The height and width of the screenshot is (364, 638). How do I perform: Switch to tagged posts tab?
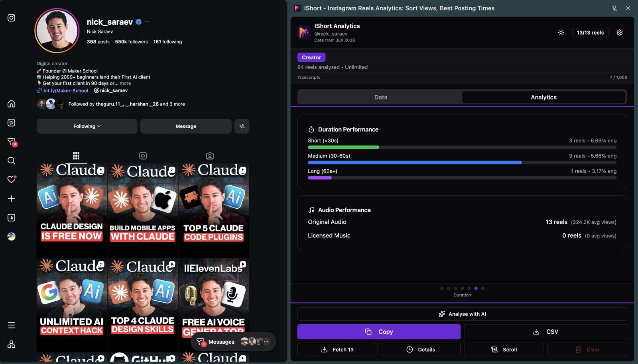click(210, 156)
